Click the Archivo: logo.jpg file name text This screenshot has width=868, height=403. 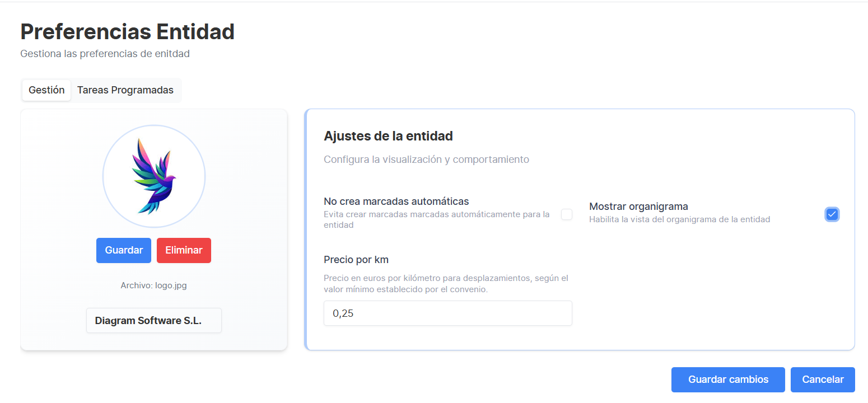pos(154,285)
